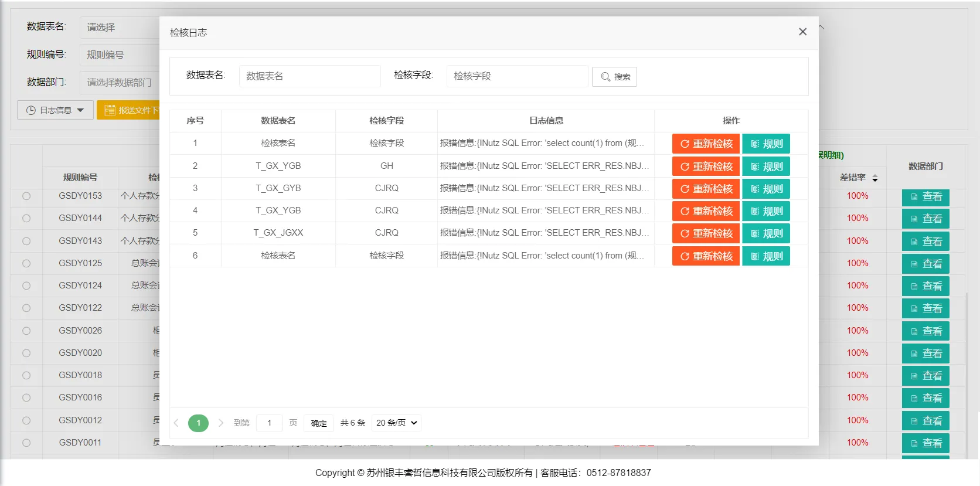Select radio button for GSDY0018
The width and height of the screenshot is (980, 486).
click(26, 375)
